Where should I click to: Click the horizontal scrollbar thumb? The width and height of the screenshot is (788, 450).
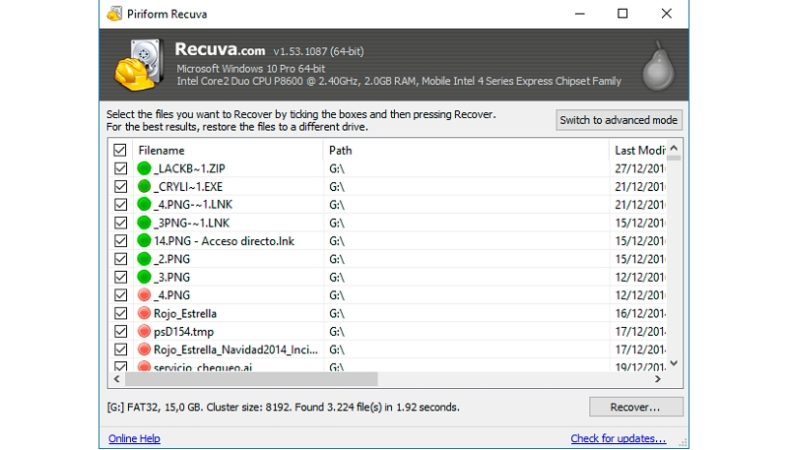[x=251, y=379]
